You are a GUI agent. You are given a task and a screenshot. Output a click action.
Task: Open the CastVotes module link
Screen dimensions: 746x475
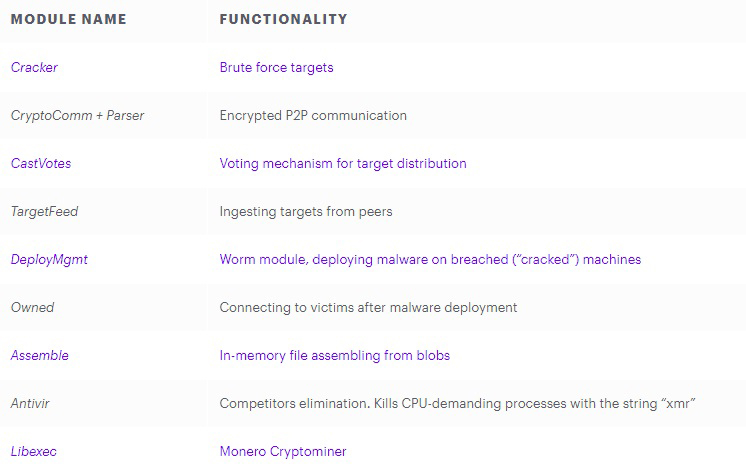click(41, 164)
